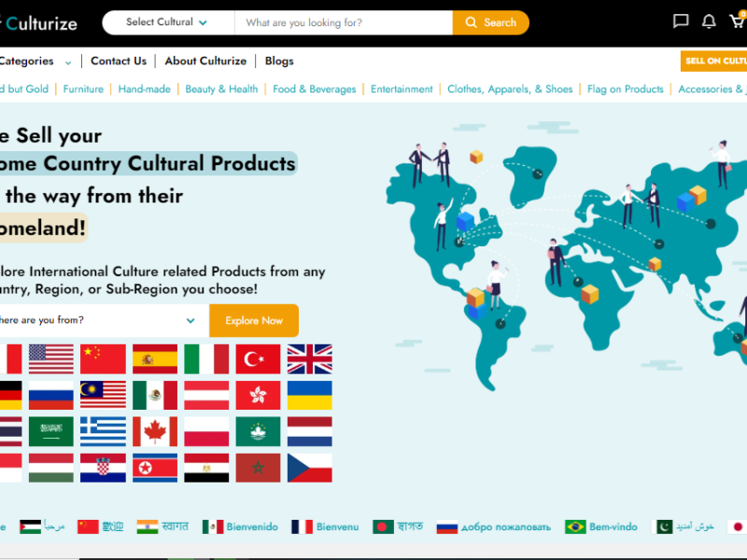Click the Explore Now button

253,320
